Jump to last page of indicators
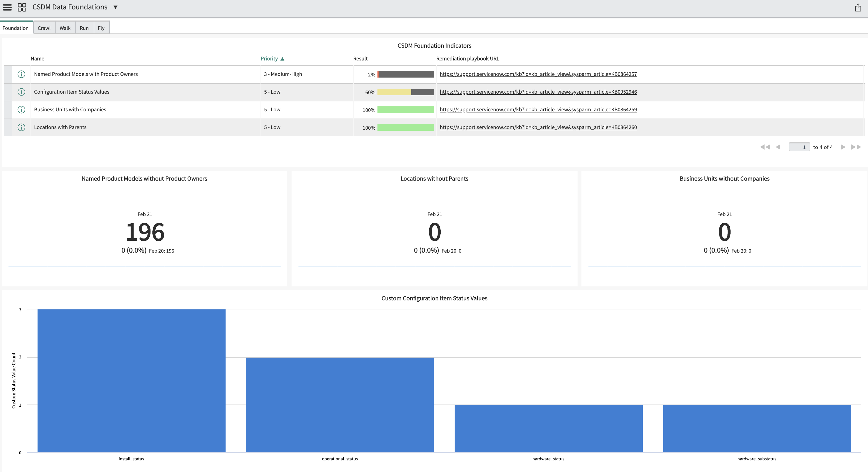The height and width of the screenshot is (472, 868). click(856, 147)
